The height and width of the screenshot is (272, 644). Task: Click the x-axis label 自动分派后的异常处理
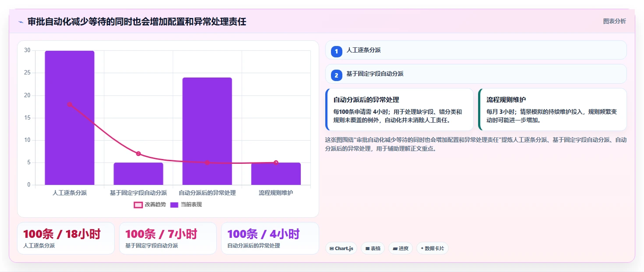207,193
